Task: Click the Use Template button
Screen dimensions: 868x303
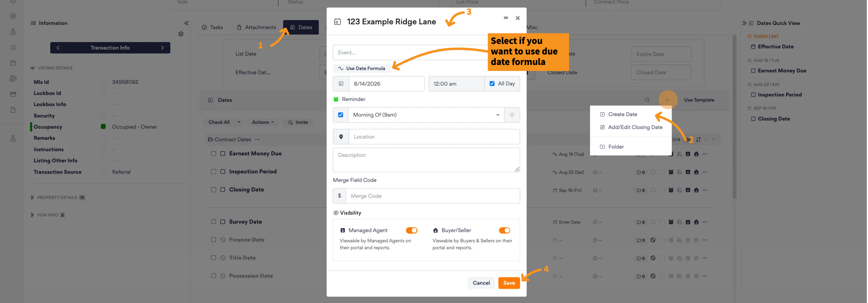Action: (699, 100)
